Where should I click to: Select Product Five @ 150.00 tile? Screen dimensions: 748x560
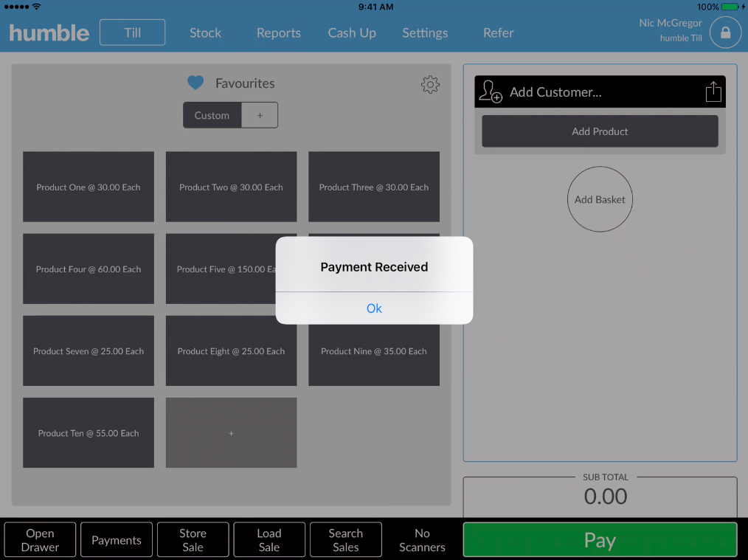pos(221,269)
